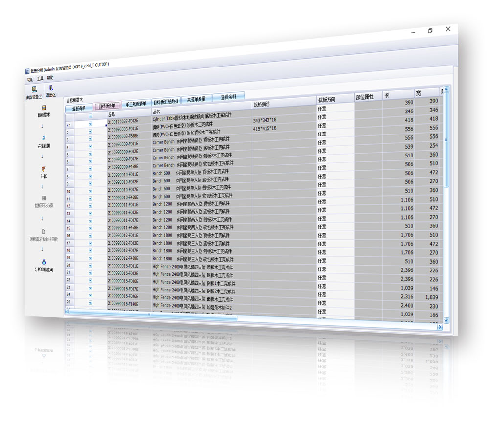Toggle checkbox for row 10
The image size is (489, 448).
[x=90, y=191]
